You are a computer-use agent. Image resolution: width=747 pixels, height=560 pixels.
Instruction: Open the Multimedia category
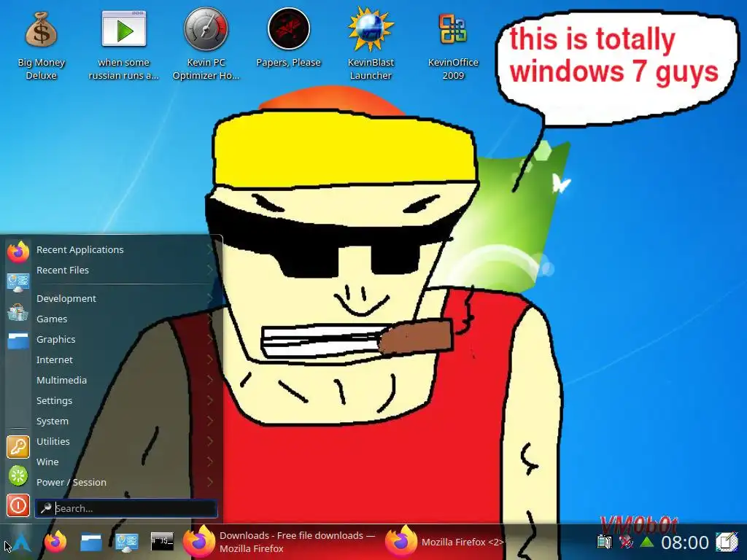click(124, 381)
